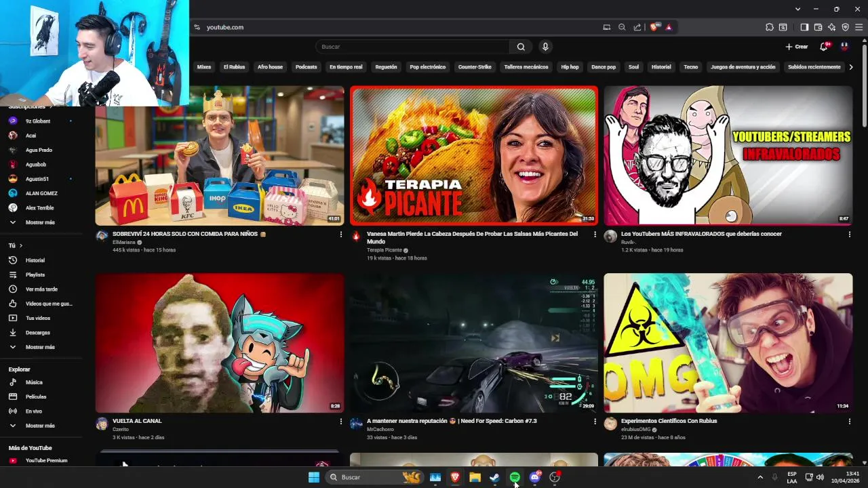Play the Experimentos Científicos Con Rubius thumbnail
Image resolution: width=868 pixels, height=488 pixels.
(x=728, y=343)
